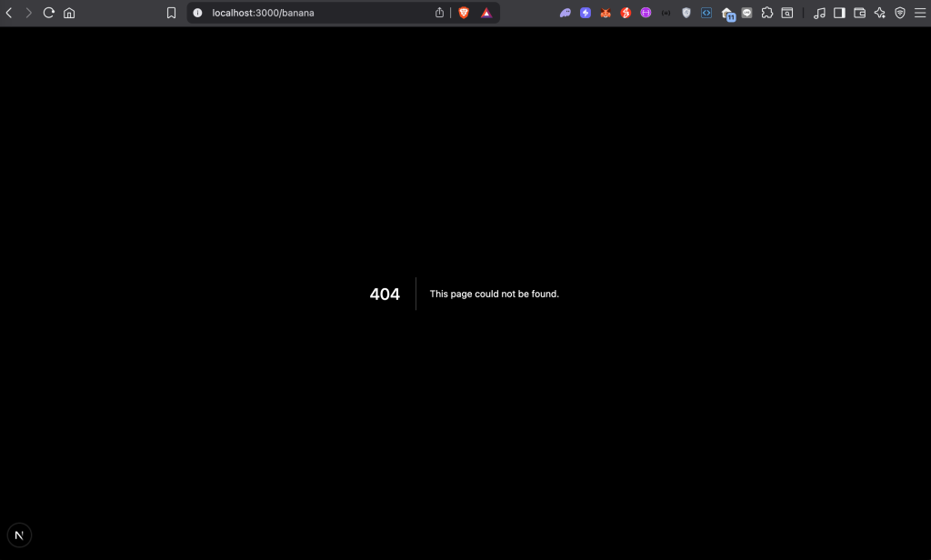Open the dark parentheses extension icon
This screenshot has height=560, width=931.
pyautogui.click(x=666, y=13)
